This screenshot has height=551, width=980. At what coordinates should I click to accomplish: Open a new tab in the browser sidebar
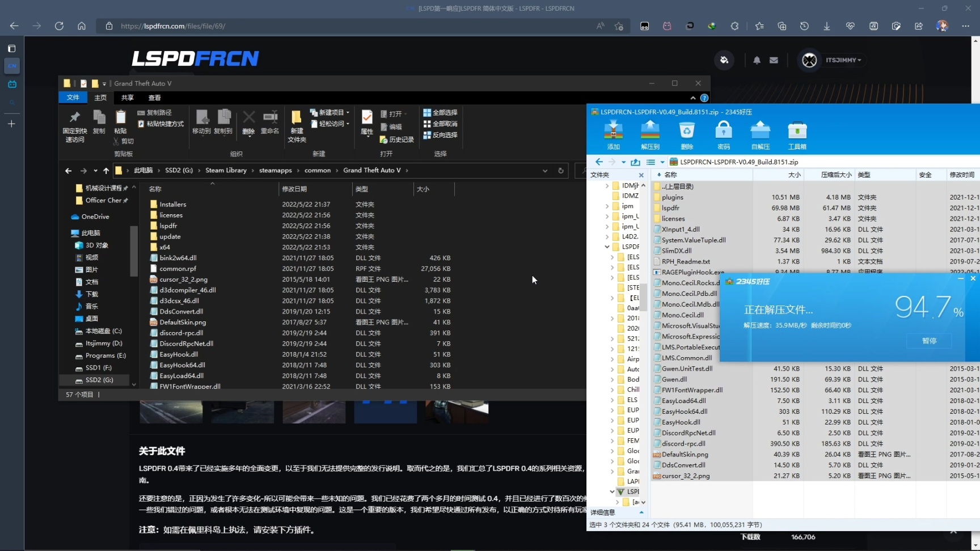(11, 124)
